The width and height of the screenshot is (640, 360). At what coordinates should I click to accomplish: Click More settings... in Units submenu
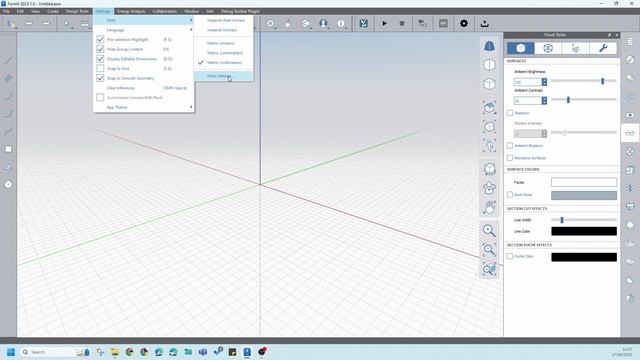224,76
